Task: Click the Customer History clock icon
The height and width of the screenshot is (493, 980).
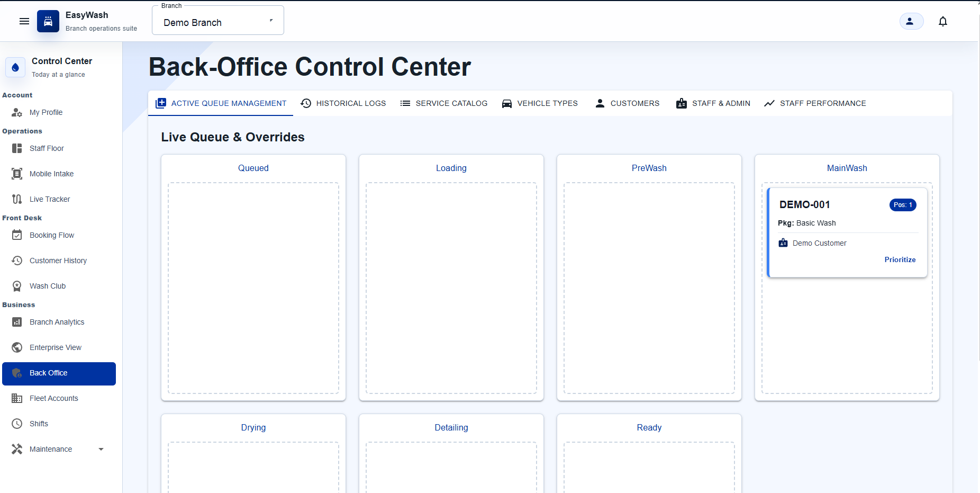Action: [17, 261]
